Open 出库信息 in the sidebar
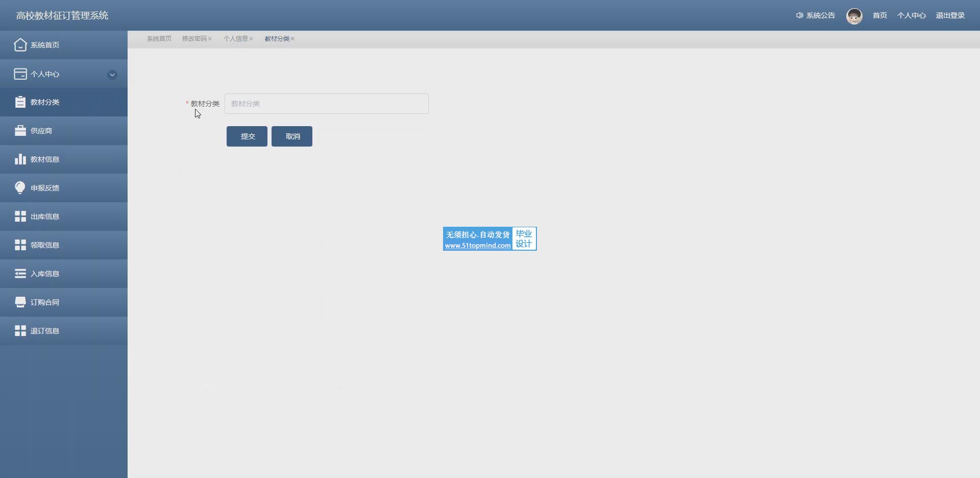The image size is (980, 478). [x=64, y=217]
